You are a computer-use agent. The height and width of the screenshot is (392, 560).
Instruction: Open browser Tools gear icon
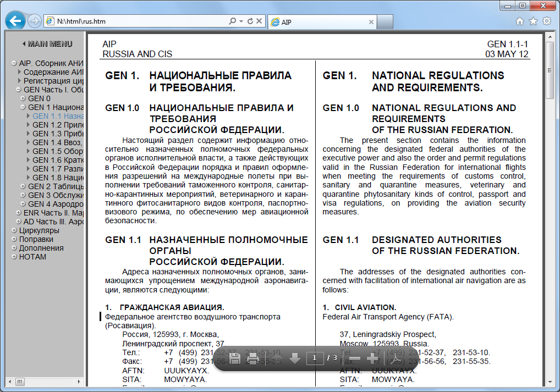click(546, 21)
